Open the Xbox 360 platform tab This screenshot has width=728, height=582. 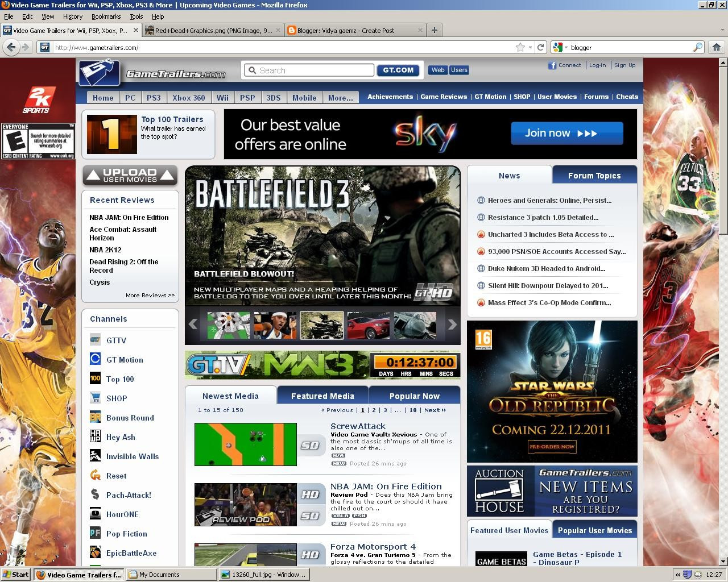pos(189,98)
